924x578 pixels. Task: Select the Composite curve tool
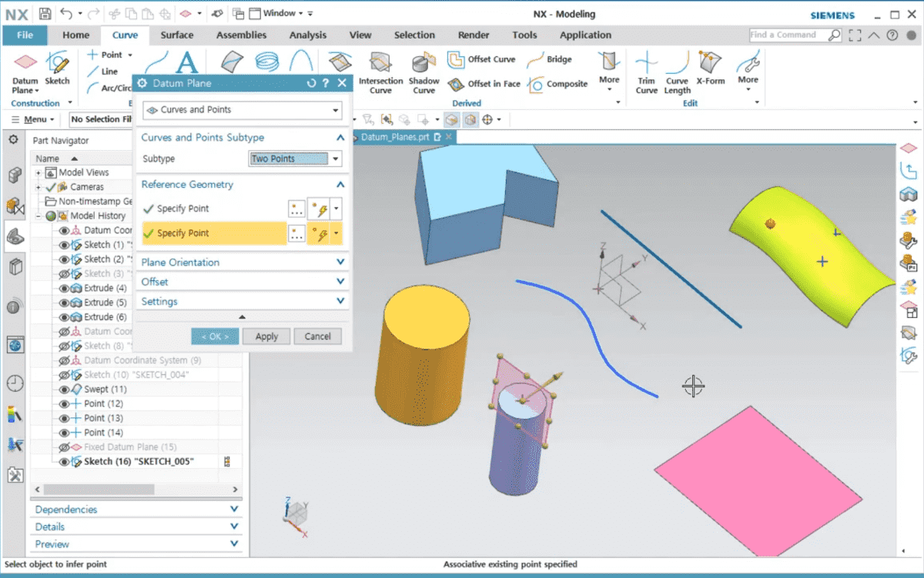pos(558,84)
